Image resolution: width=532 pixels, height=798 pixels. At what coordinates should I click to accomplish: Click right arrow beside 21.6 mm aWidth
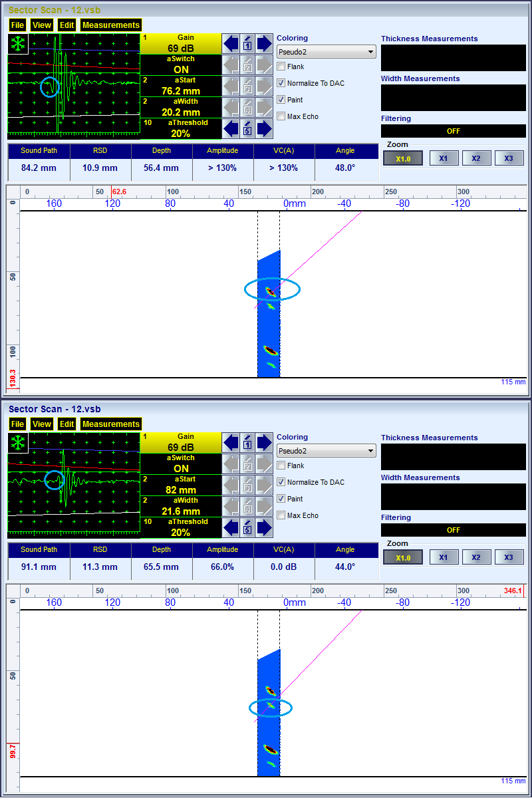265,506
